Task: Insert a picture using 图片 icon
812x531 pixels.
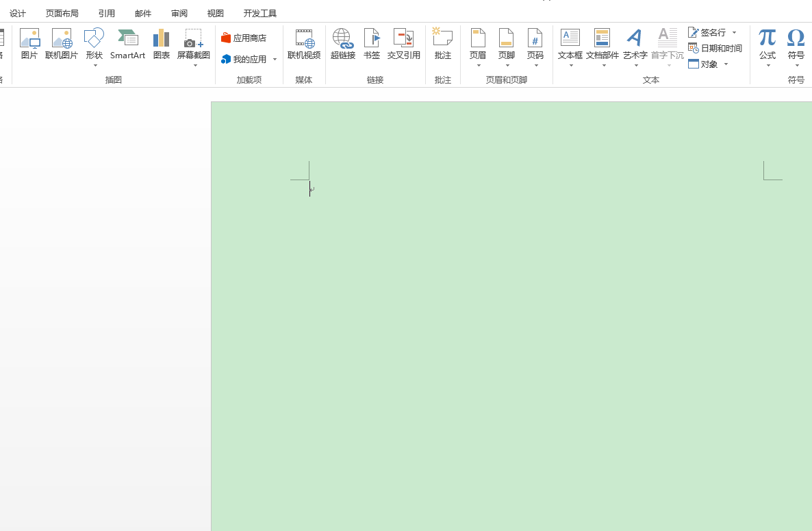Action: point(29,44)
